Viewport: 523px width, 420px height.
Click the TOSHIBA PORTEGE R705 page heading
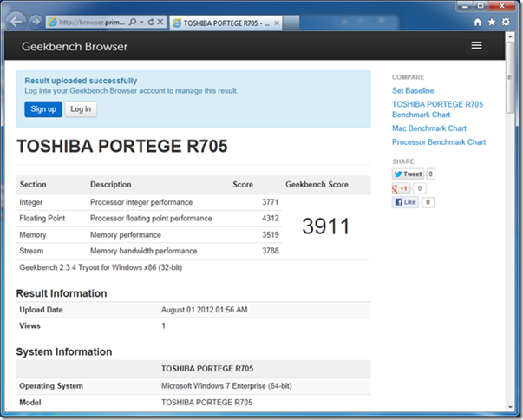click(x=122, y=147)
